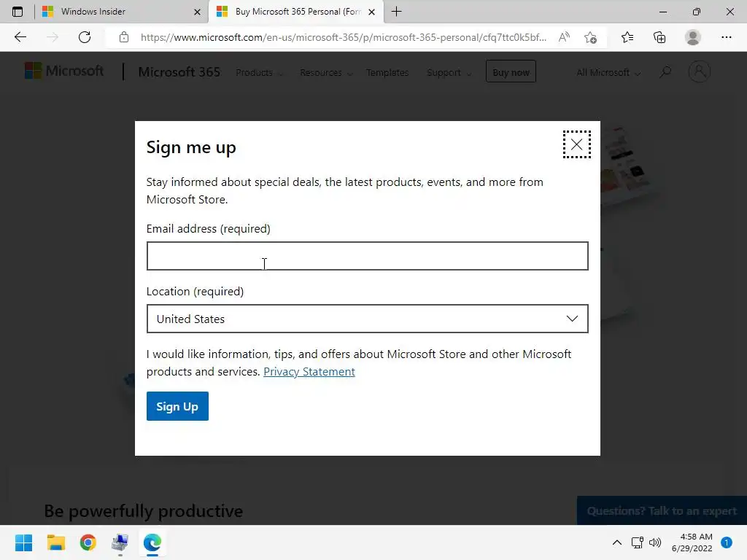Viewport: 747px width, 560px height.
Task: Open the tab actions menu icon
Action: (18, 12)
